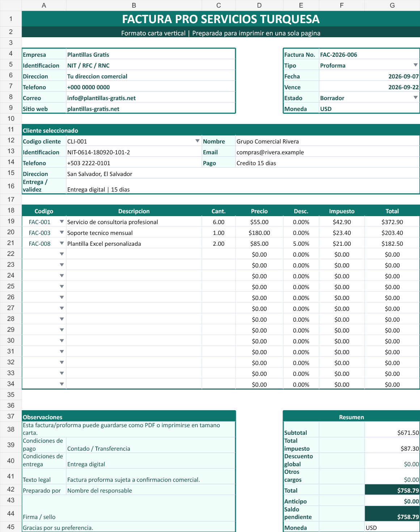Select the line total $182.50

tap(392, 244)
